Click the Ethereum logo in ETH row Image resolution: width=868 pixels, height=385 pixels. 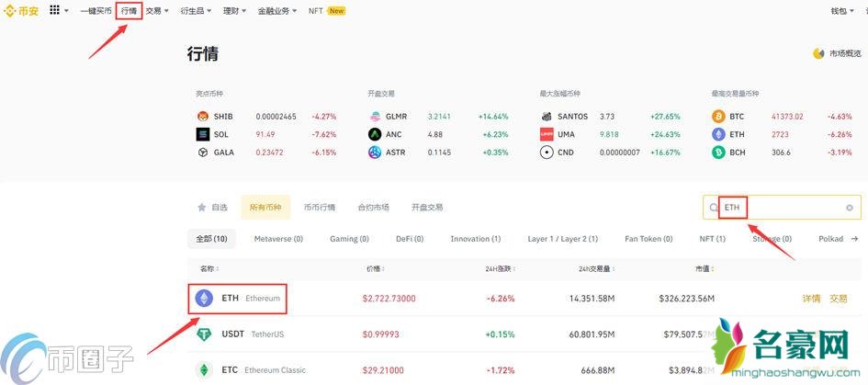tap(204, 299)
